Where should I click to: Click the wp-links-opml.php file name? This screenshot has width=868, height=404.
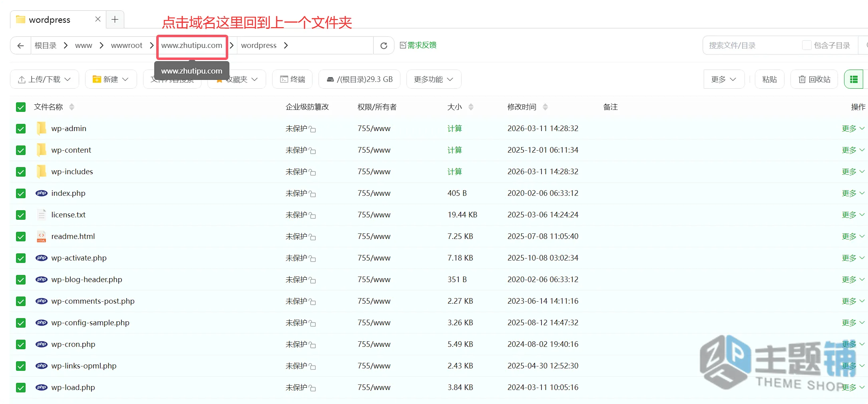point(84,366)
